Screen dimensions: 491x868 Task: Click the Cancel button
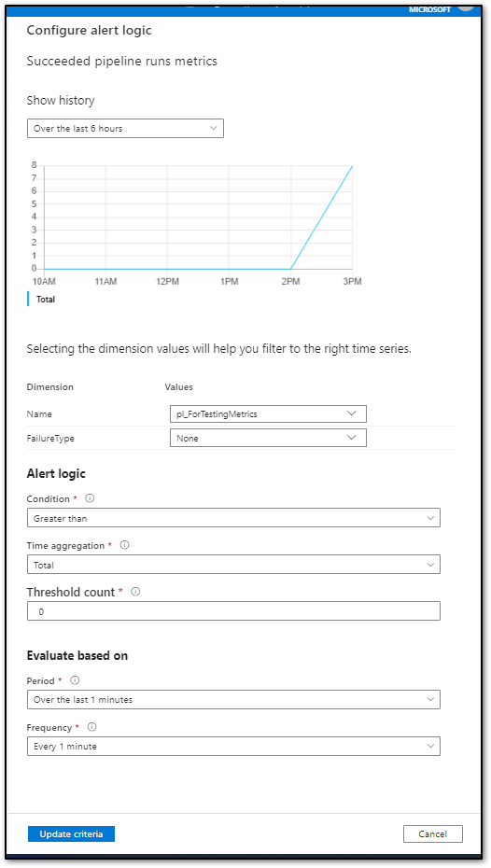click(x=433, y=833)
